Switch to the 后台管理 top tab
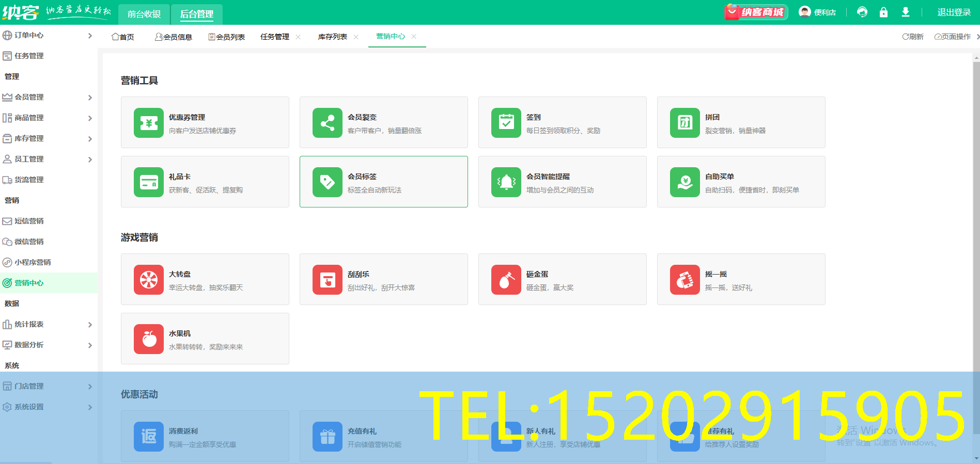Screen dimensions: 980x464 point(197,14)
